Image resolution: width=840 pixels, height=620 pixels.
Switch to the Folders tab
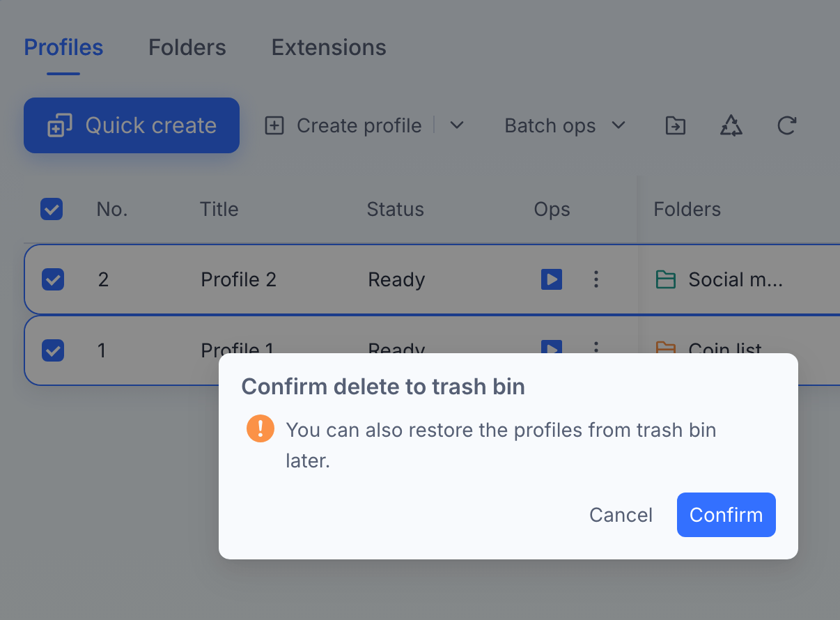coord(187,47)
